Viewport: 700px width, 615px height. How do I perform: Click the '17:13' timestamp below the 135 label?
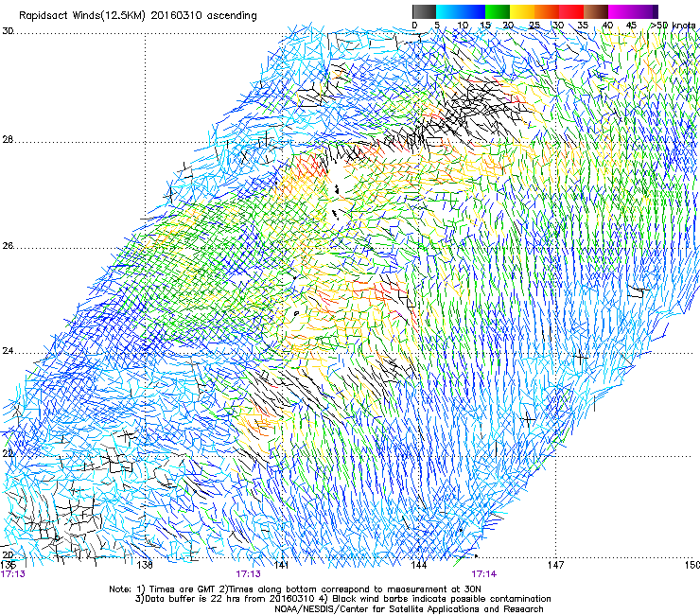(13, 574)
